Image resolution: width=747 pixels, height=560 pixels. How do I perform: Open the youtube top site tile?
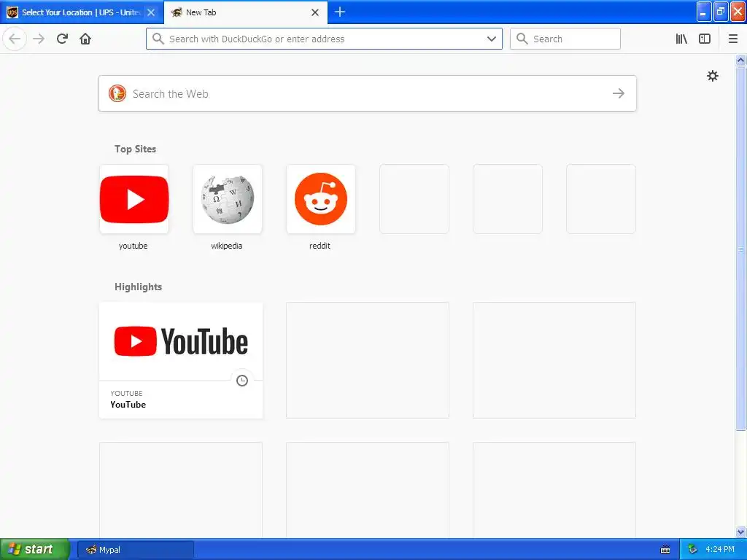click(x=134, y=199)
